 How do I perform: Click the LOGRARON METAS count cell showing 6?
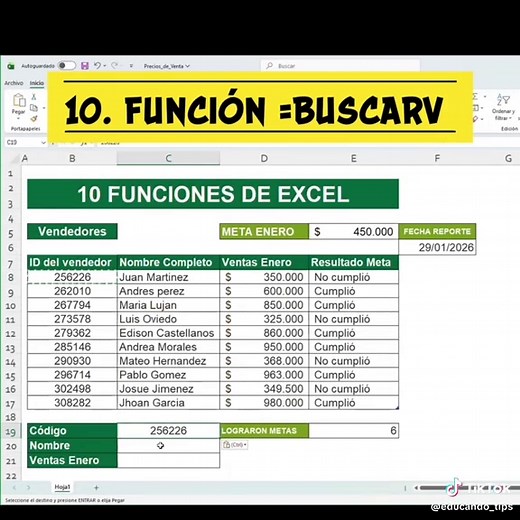(354, 431)
